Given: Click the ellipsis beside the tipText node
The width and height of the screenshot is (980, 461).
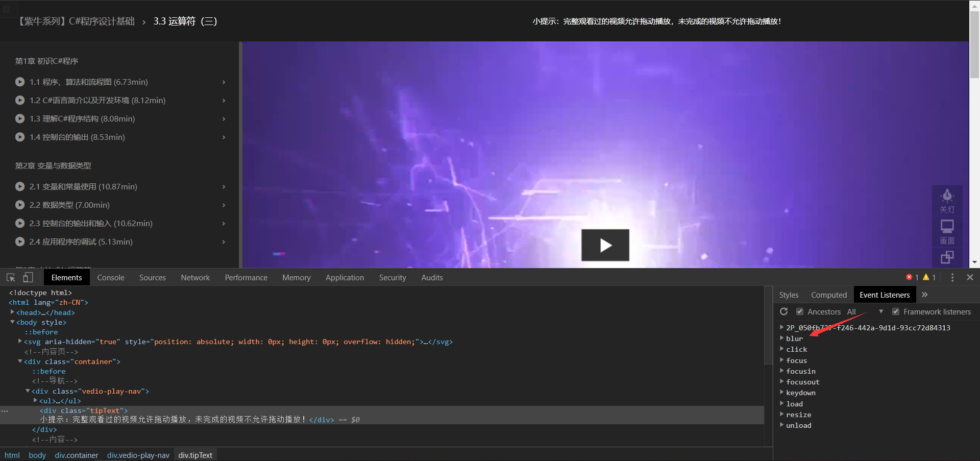Looking at the screenshot, I should point(5,411).
